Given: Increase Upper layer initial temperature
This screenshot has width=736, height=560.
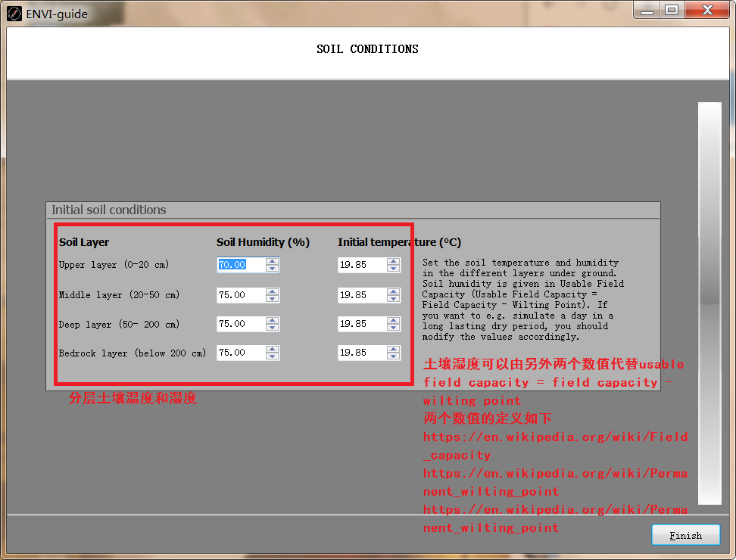Looking at the screenshot, I should tap(393, 261).
